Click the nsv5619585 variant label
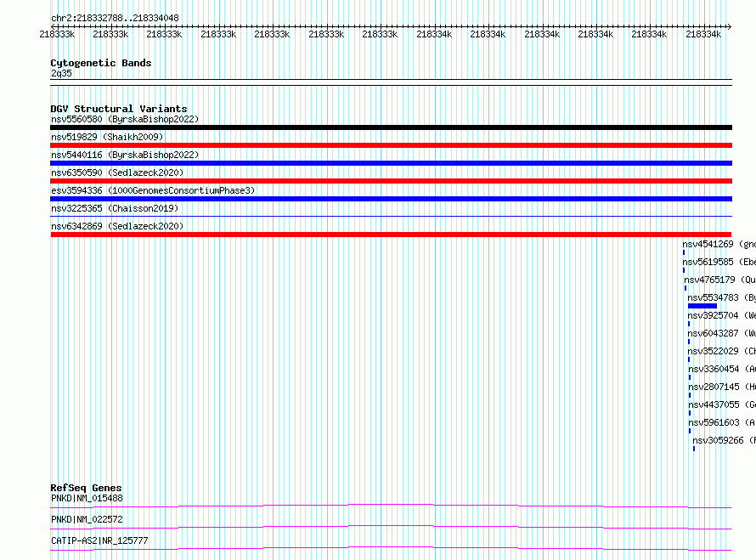The width and height of the screenshot is (756, 560). click(x=719, y=262)
